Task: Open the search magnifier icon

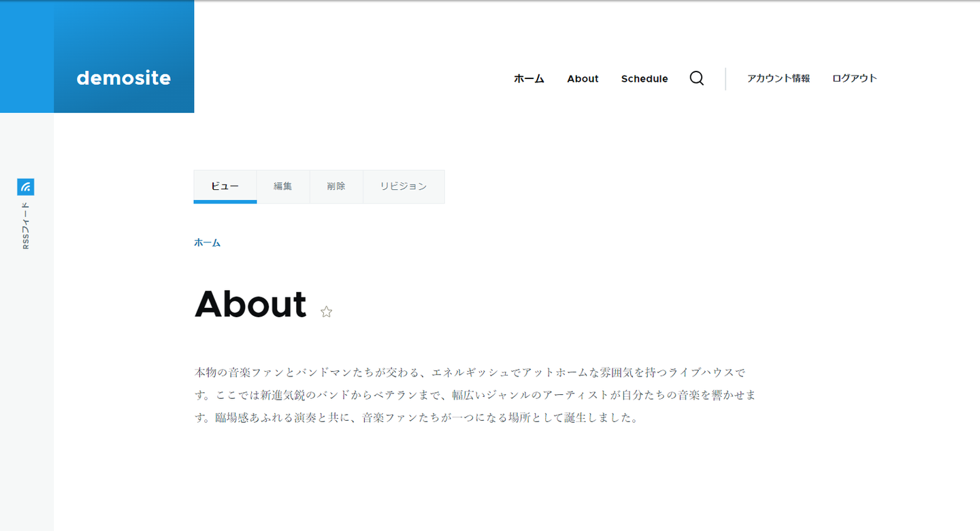Action: pyautogui.click(x=696, y=78)
